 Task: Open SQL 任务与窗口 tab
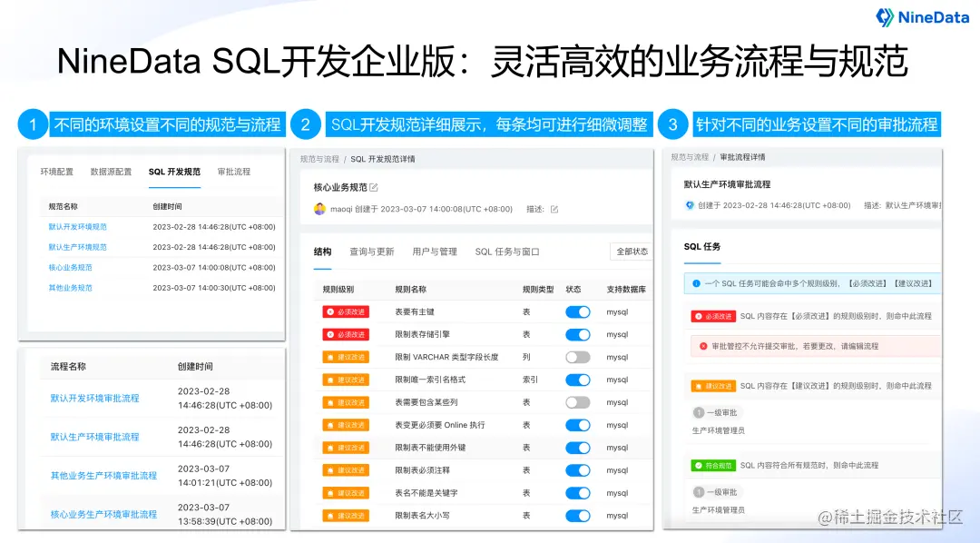[x=507, y=252]
